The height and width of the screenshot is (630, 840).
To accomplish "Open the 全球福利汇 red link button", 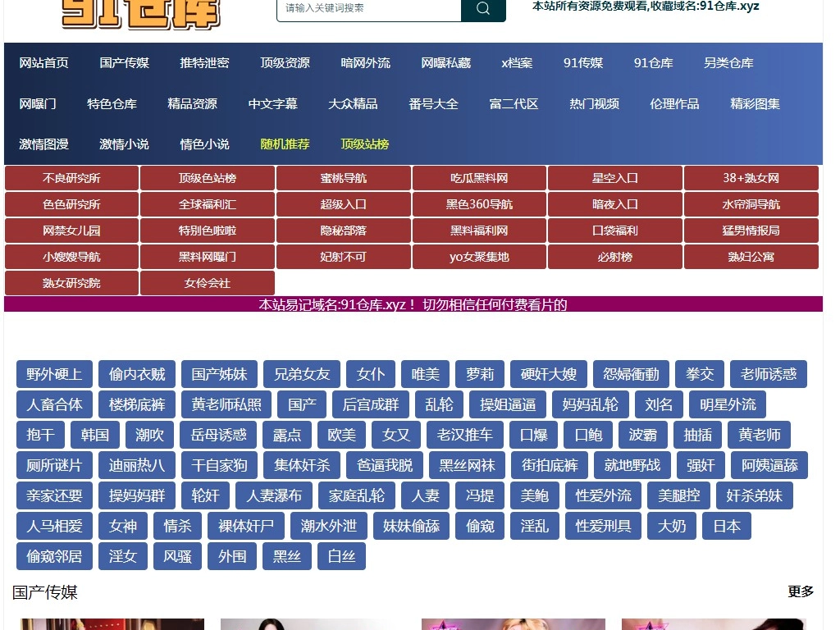I will pos(208,204).
